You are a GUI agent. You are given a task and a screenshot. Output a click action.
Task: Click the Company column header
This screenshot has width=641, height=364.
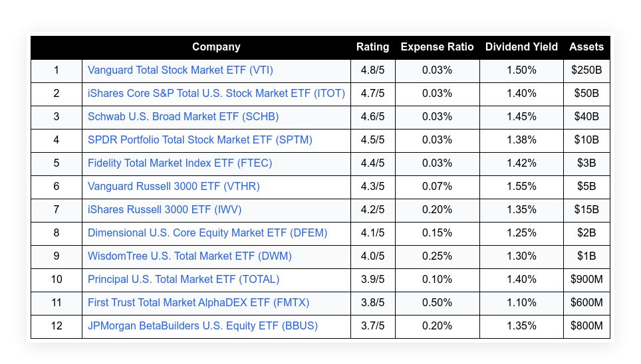(x=216, y=46)
